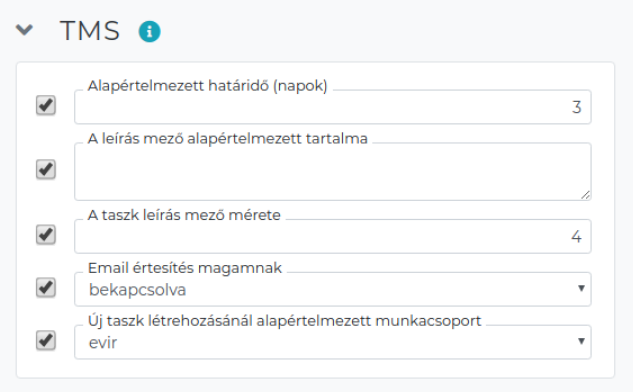Click the A taszk leírás mező mérete label

(184, 215)
